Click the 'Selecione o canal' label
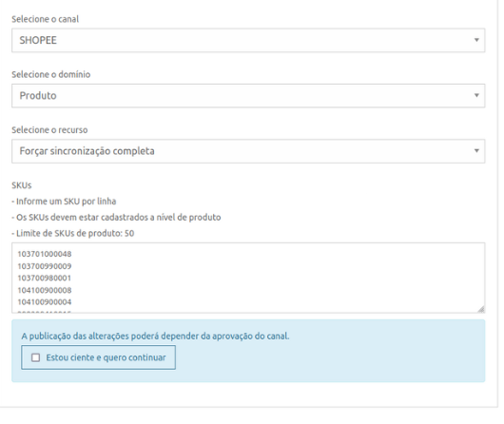 click(x=45, y=19)
